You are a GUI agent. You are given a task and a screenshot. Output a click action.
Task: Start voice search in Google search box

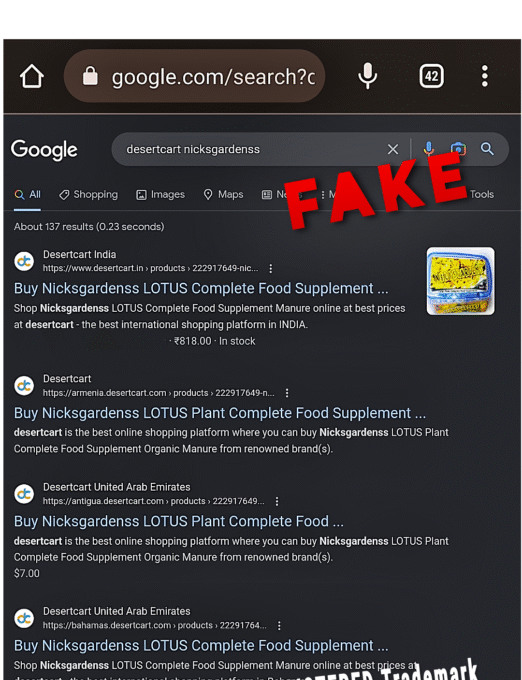428,149
